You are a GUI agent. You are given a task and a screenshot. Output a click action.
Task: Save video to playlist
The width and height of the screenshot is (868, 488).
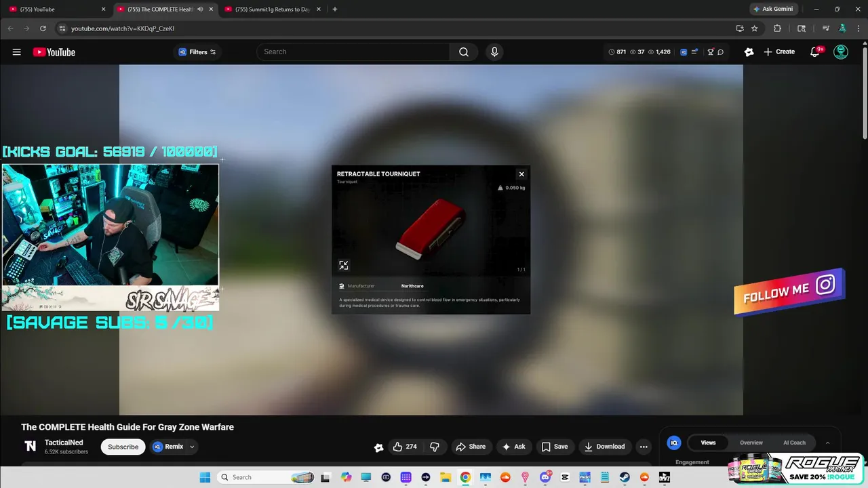[555, 447]
